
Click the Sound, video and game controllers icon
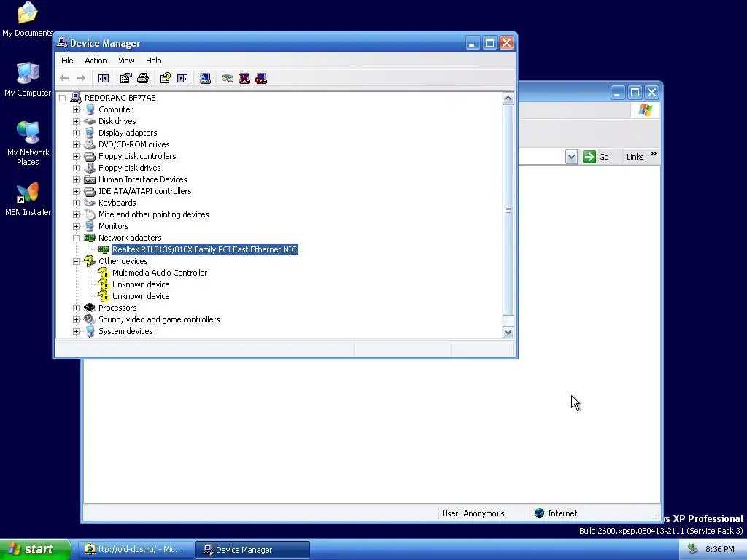point(90,319)
